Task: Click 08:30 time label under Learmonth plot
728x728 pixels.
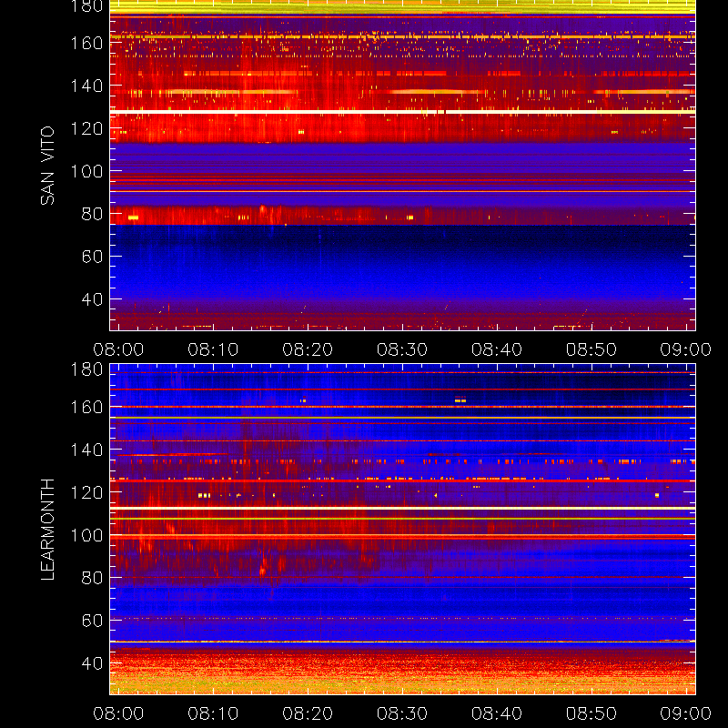Action: pyautogui.click(x=402, y=713)
